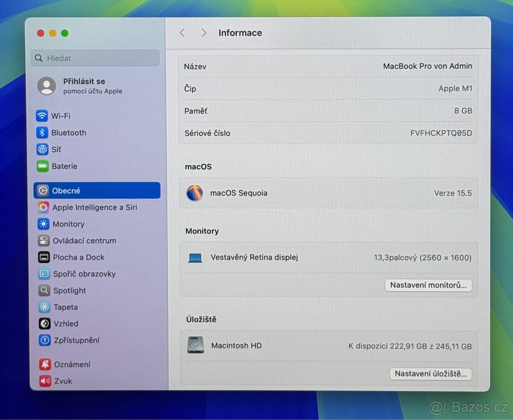This screenshot has height=420, width=513.
Task: Select the Wi-Fi icon in the sidebar
Action: coord(42,115)
